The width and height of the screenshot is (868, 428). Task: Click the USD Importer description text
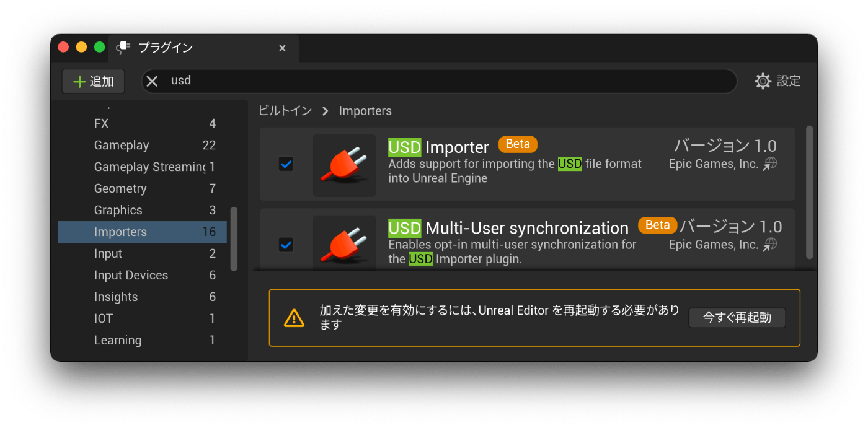pyautogui.click(x=515, y=171)
